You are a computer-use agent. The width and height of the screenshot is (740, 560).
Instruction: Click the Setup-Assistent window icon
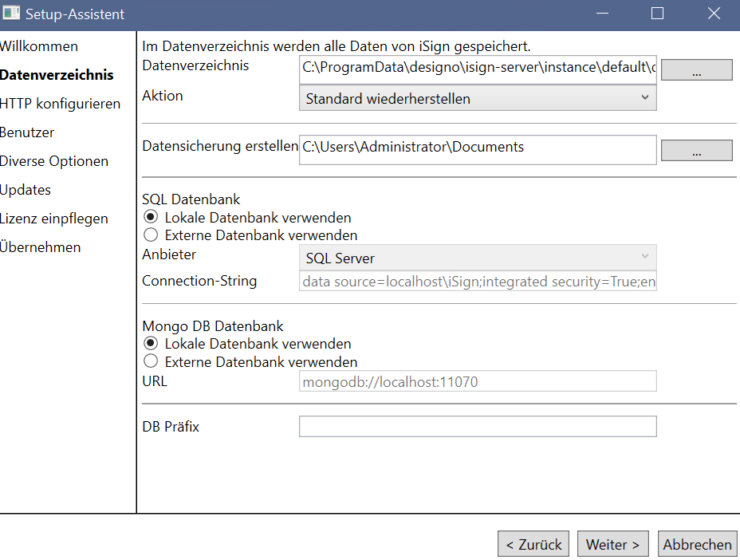pyautogui.click(x=11, y=14)
